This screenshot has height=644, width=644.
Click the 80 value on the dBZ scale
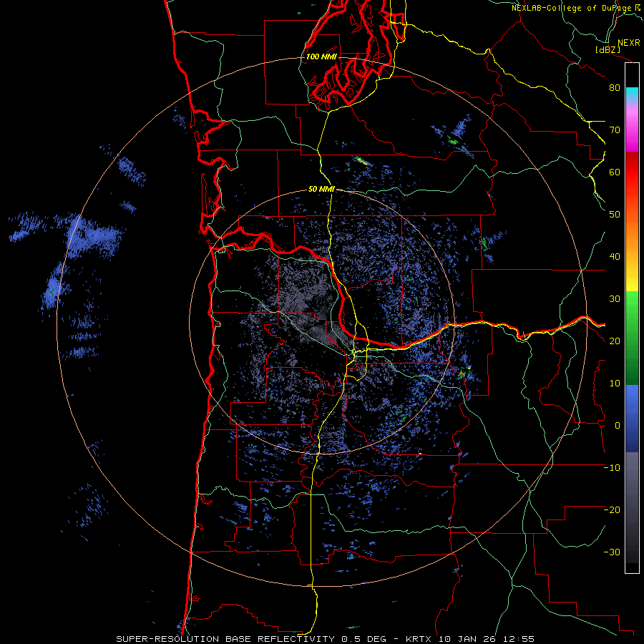pos(615,88)
